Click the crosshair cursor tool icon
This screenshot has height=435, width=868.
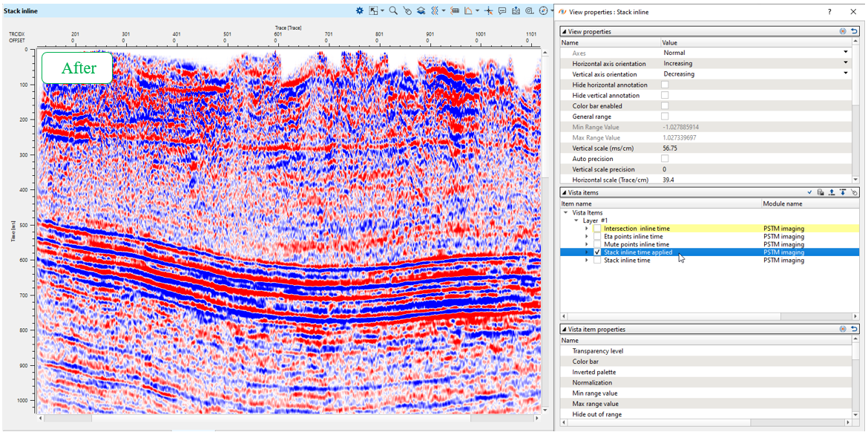488,11
